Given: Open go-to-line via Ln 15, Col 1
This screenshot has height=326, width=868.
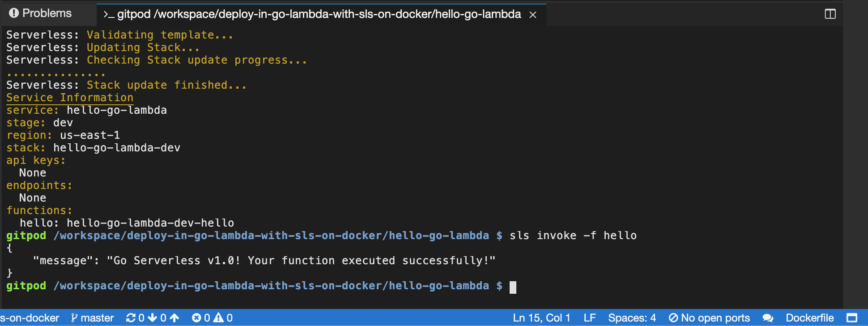Looking at the screenshot, I should (x=541, y=317).
